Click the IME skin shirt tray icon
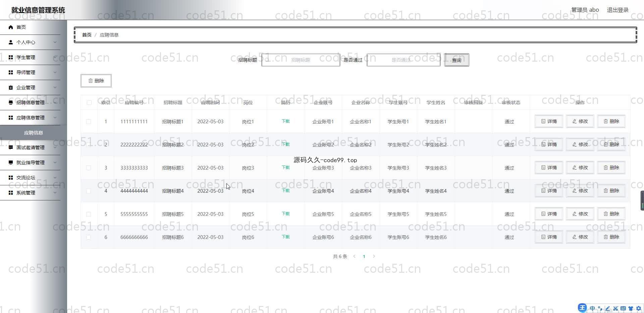This screenshot has height=313, width=644. pos(631,308)
